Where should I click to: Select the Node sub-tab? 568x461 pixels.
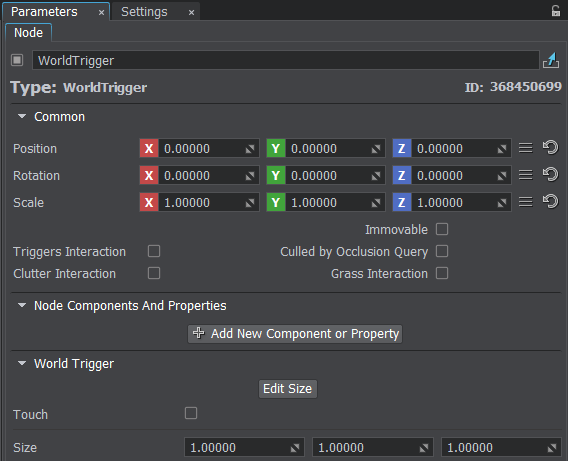[x=29, y=33]
